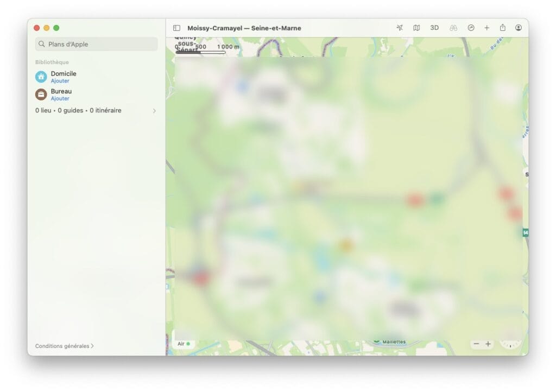
Task: Open the share menu
Action: point(503,28)
